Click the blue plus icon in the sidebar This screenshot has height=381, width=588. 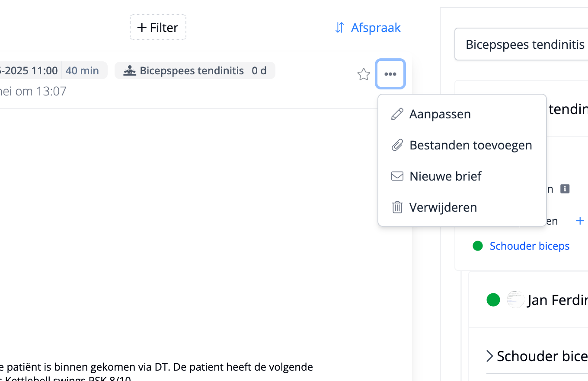click(580, 220)
